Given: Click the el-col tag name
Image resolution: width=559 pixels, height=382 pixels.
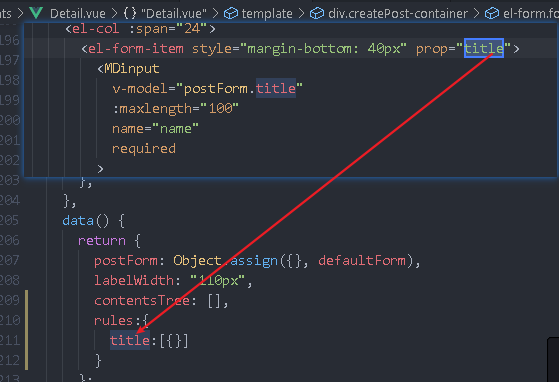Looking at the screenshot, I should point(96,28).
